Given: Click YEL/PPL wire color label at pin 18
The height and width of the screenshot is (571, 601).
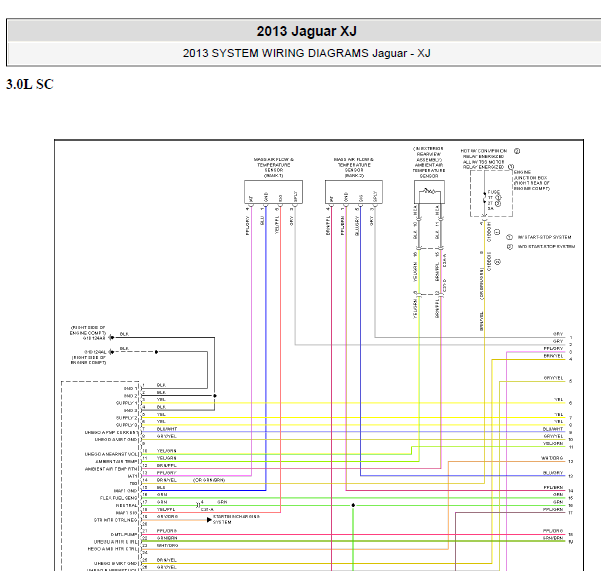Looking at the screenshot, I should coord(166,509).
